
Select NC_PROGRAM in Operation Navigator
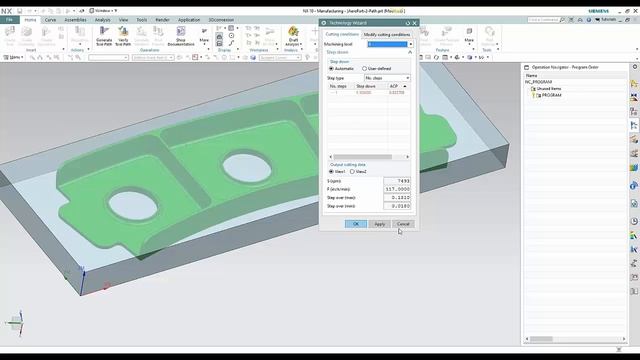coord(538,82)
